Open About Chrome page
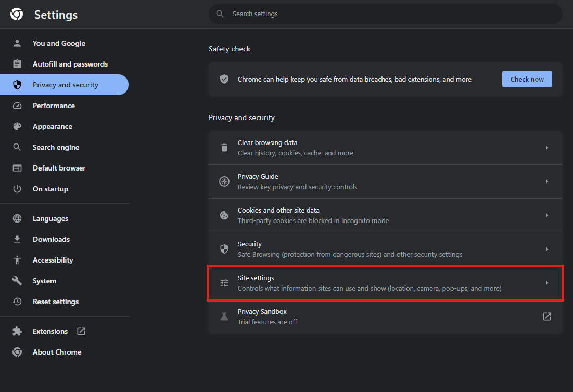Image resolution: width=573 pixels, height=392 pixels. point(65,352)
